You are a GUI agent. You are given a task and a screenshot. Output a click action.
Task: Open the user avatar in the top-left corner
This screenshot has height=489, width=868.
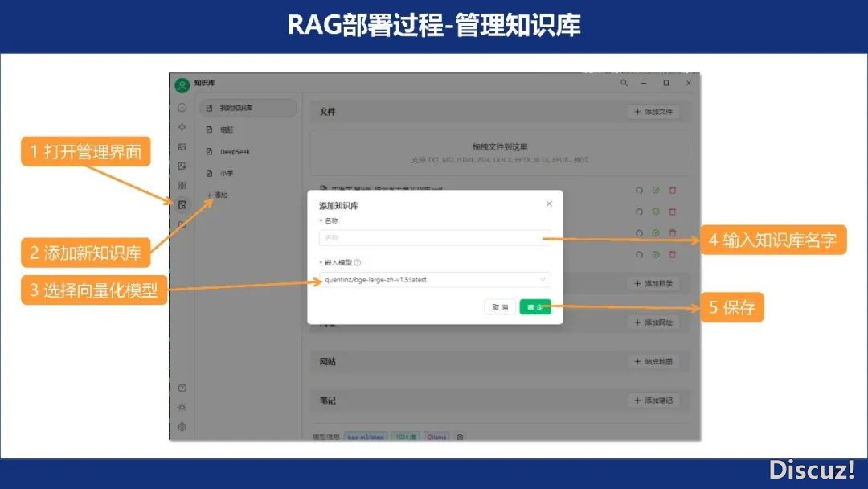182,85
